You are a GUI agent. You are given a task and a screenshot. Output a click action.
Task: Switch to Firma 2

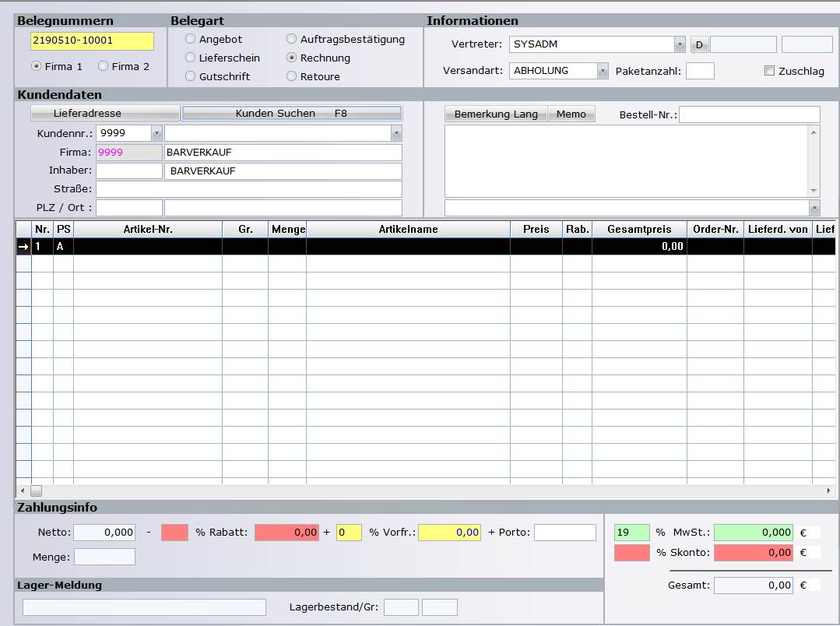click(104, 66)
